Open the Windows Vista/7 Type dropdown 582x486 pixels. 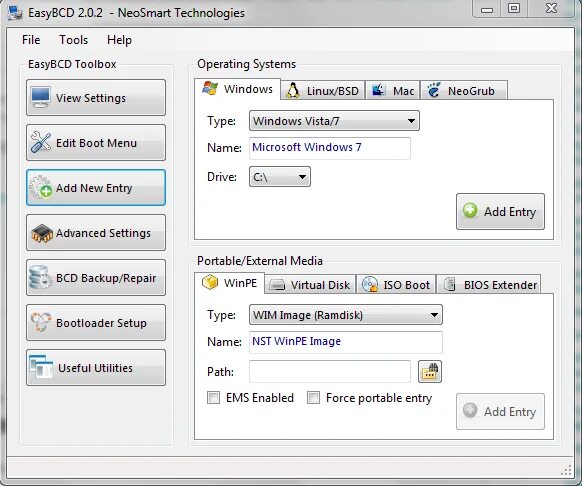(334, 121)
